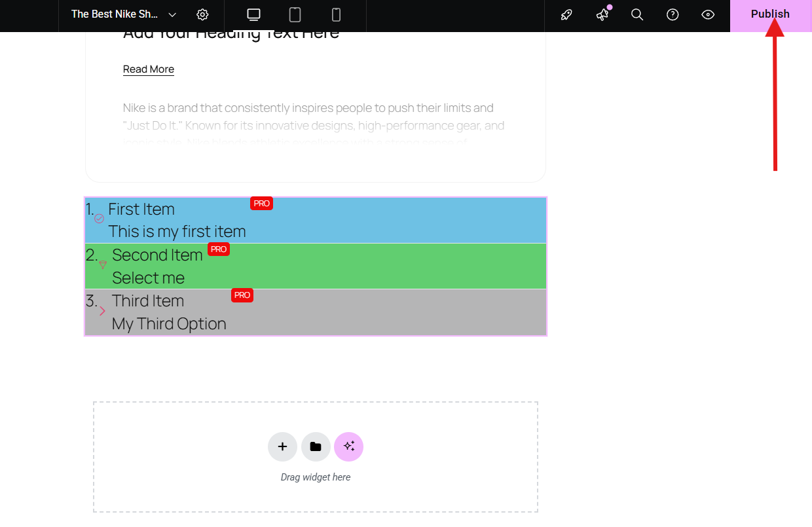Follow the Read More link
This screenshot has width=812, height=527.
(x=149, y=69)
